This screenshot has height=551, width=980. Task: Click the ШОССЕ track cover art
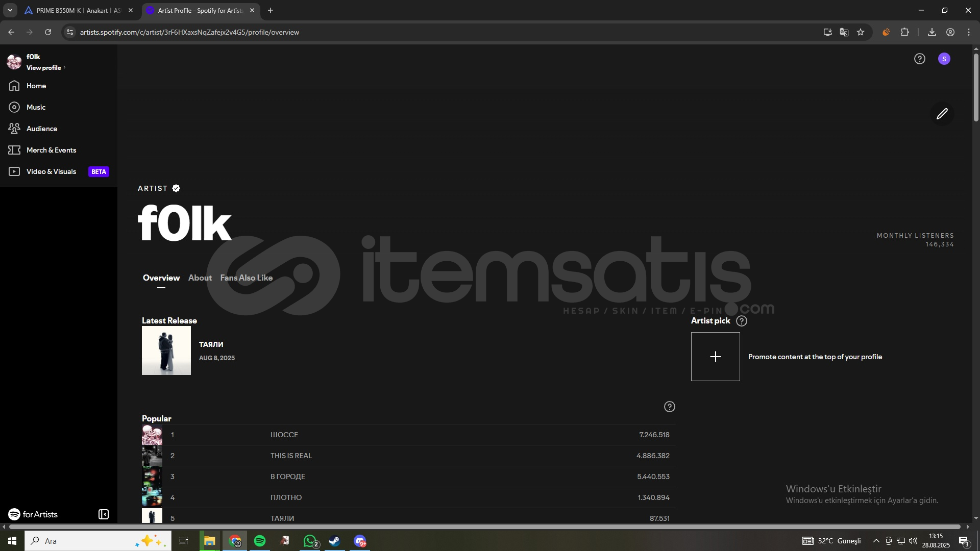(x=152, y=435)
